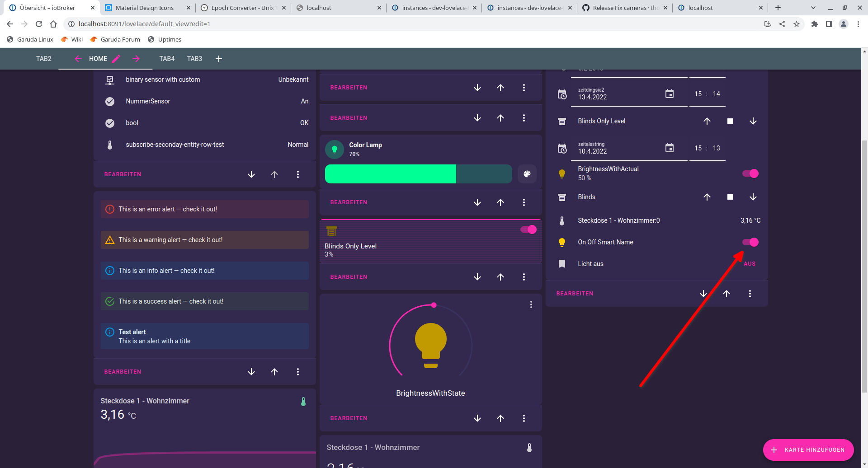
Task: Open calendar picker for zeitdingsie2 date
Action: (x=670, y=94)
